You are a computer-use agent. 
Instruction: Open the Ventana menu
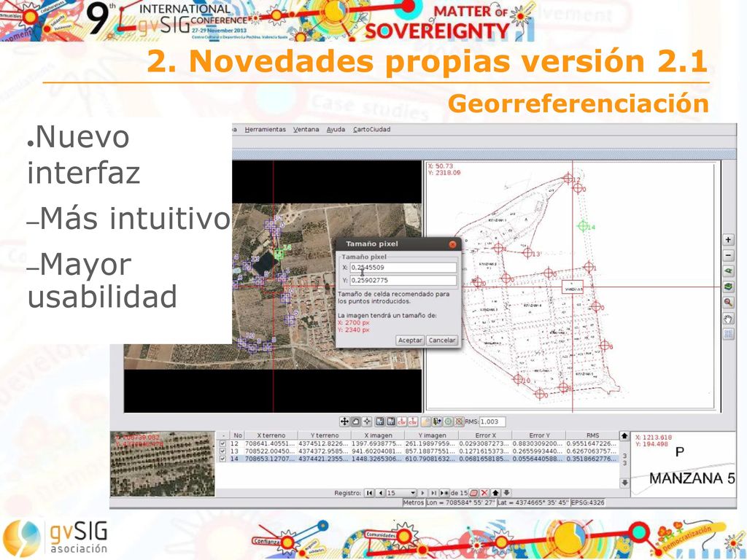point(306,130)
